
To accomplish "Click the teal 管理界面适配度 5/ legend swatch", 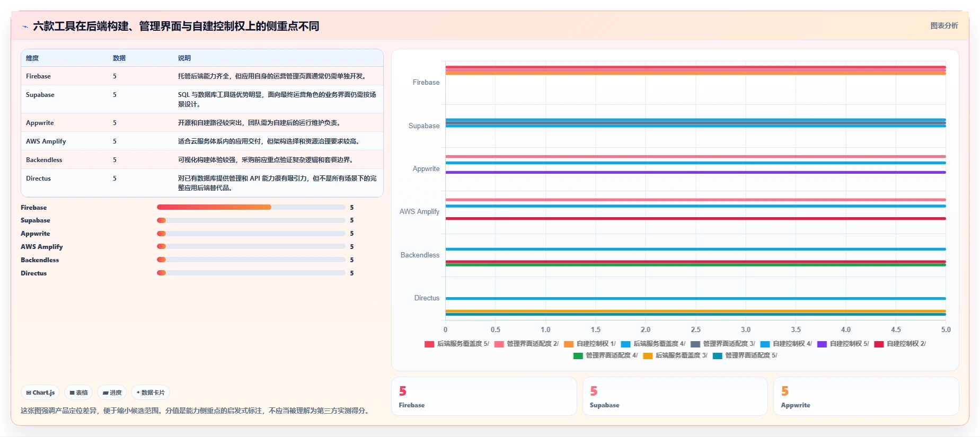I will point(718,356).
